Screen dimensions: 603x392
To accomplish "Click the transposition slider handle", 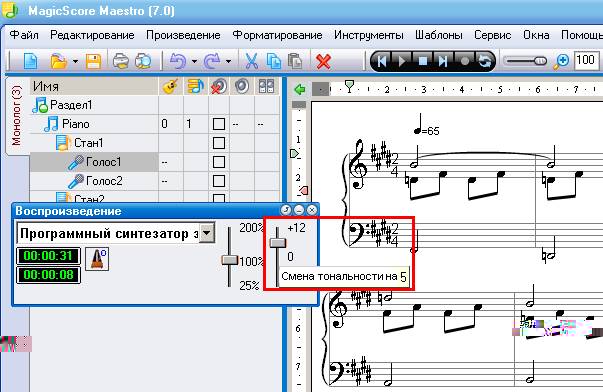I will tap(277, 243).
